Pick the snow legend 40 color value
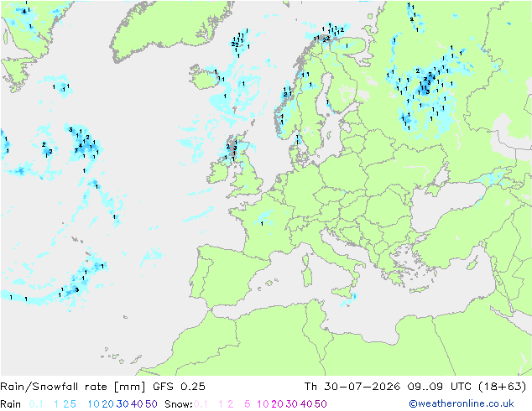 [306, 404]
